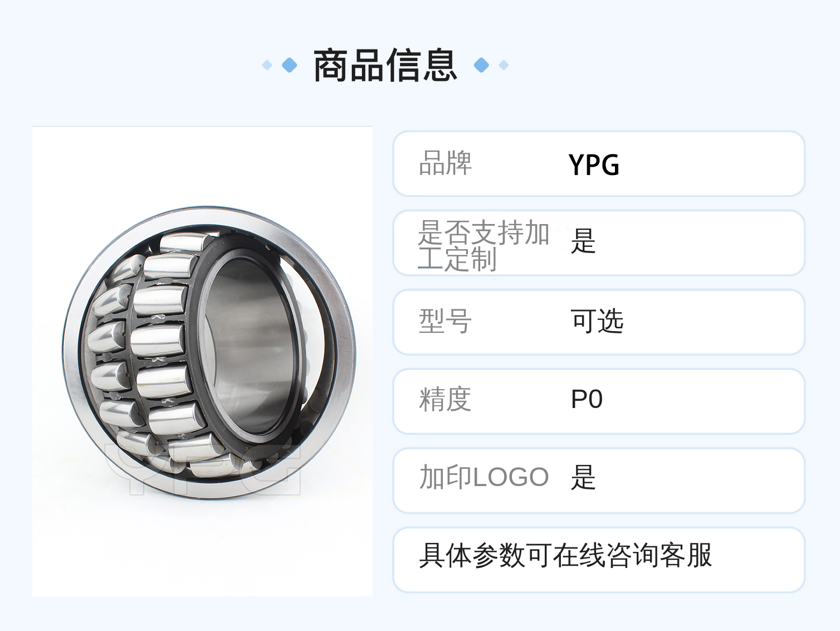The image size is (840, 631).
Task: Click the YPG watermark on the bearing photo
Action: click(203, 469)
